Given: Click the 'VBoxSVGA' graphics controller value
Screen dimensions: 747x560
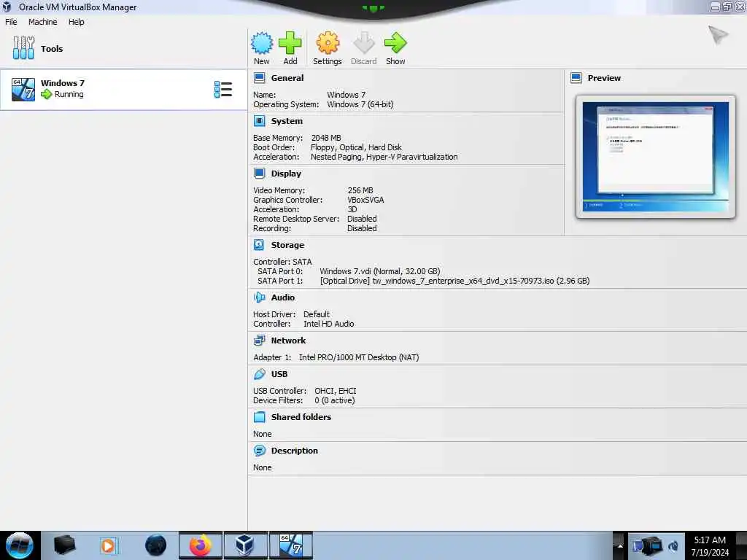Looking at the screenshot, I should [x=365, y=200].
